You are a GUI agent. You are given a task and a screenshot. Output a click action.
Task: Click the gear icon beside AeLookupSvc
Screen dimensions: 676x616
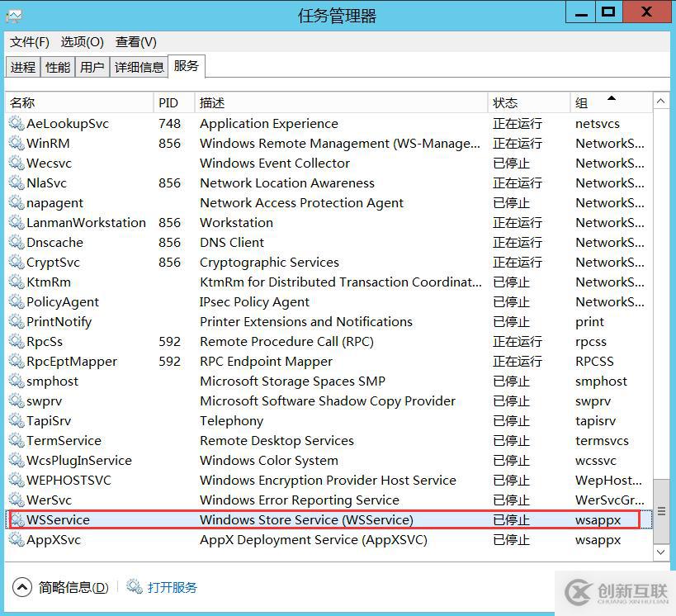(17, 123)
